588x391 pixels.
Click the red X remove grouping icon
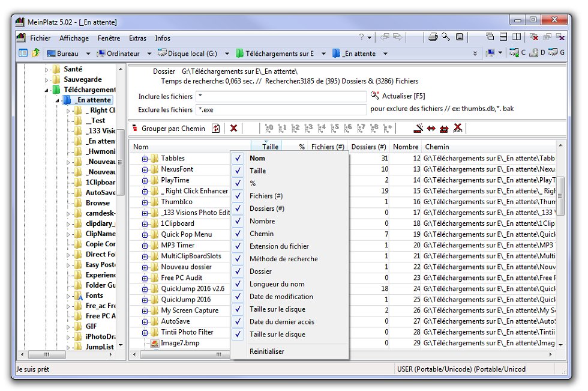click(x=233, y=129)
